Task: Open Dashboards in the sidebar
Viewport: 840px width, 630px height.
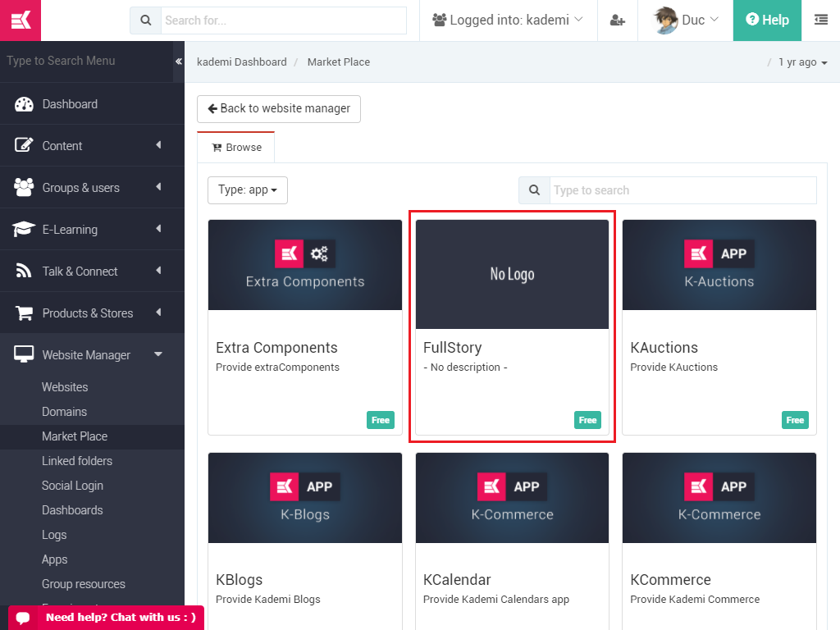Action: 72,510
